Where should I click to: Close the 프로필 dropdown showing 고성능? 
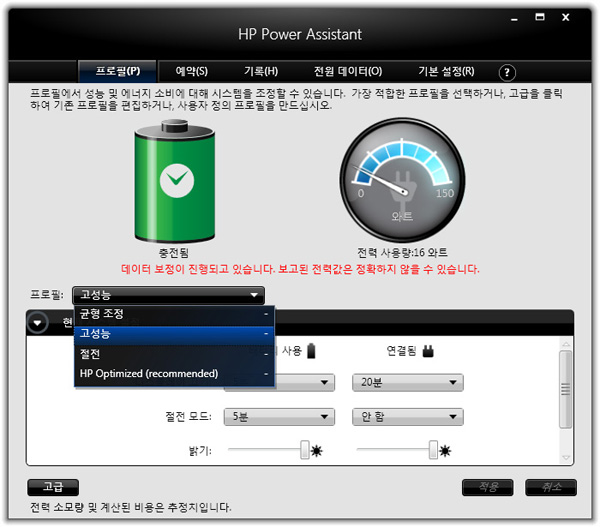tap(168, 295)
